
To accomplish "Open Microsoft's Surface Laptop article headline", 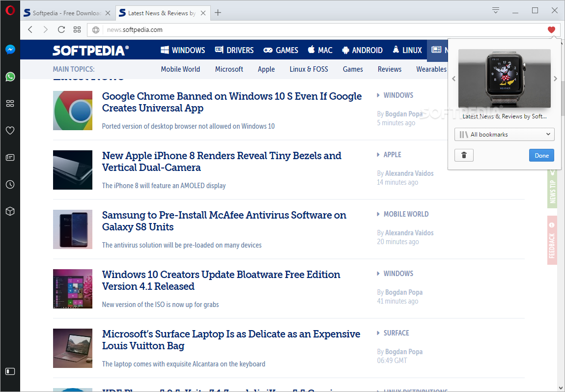I will click(x=231, y=340).
